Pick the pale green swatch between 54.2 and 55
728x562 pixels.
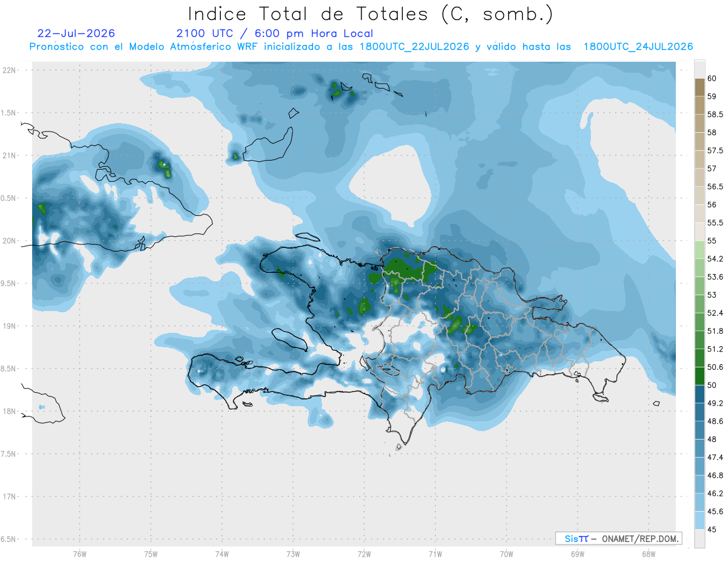(699, 250)
